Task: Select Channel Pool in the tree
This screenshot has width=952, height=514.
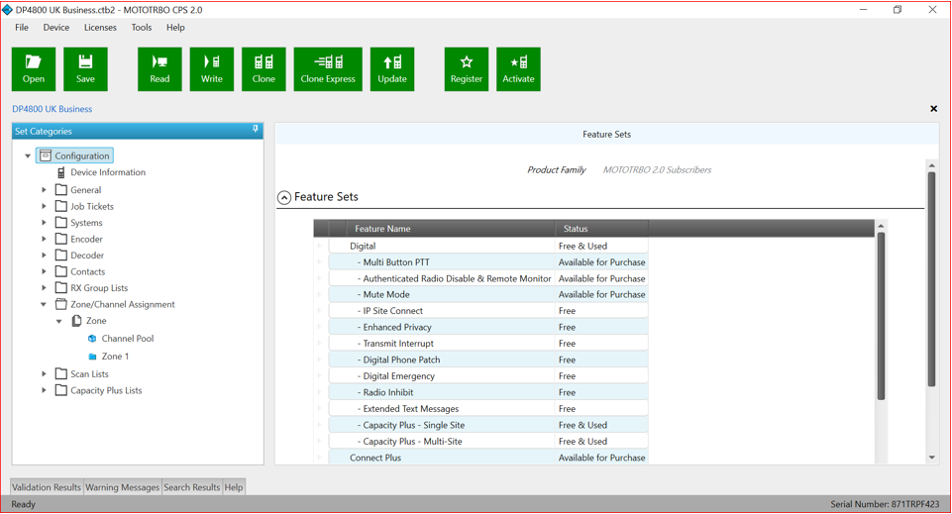Action: [127, 339]
